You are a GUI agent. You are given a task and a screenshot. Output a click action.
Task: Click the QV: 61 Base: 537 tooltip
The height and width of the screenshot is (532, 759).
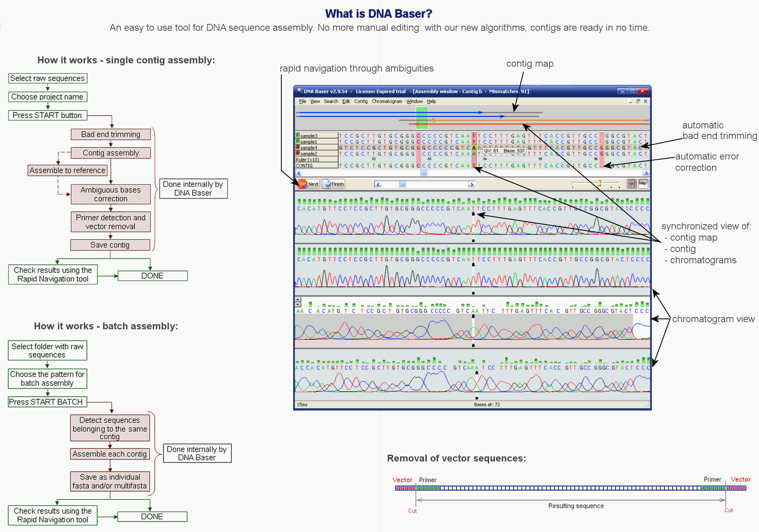pyautogui.click(x=504, y=151)
